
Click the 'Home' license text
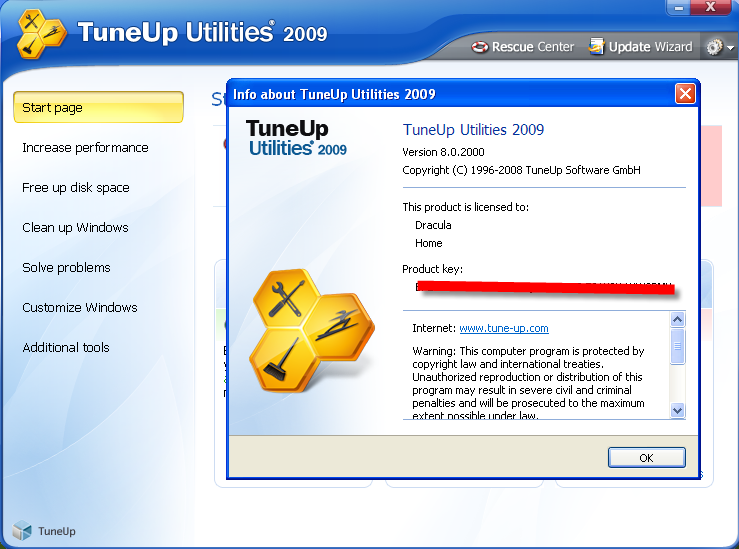[x=428, y=243]
